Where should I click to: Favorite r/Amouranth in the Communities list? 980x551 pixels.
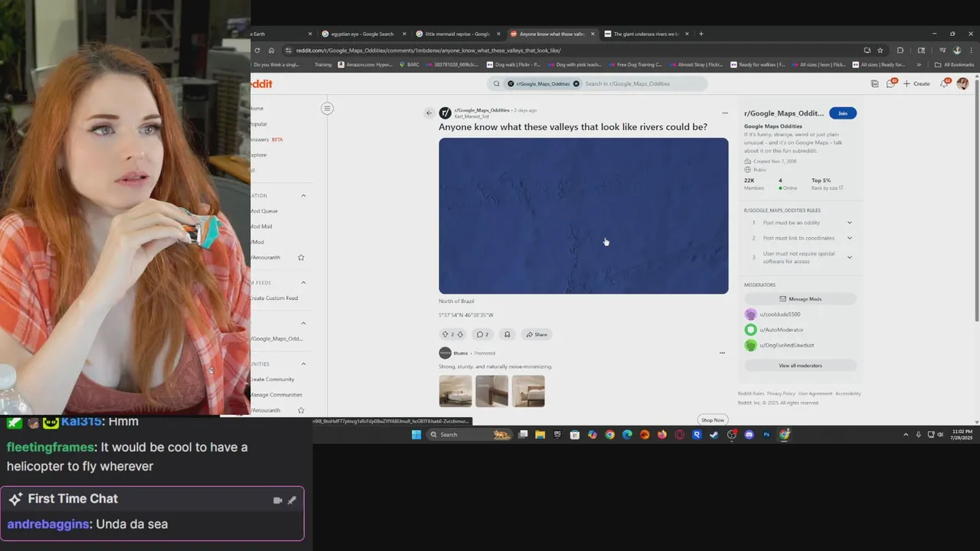pyautogui.click(x=301, y=410)
